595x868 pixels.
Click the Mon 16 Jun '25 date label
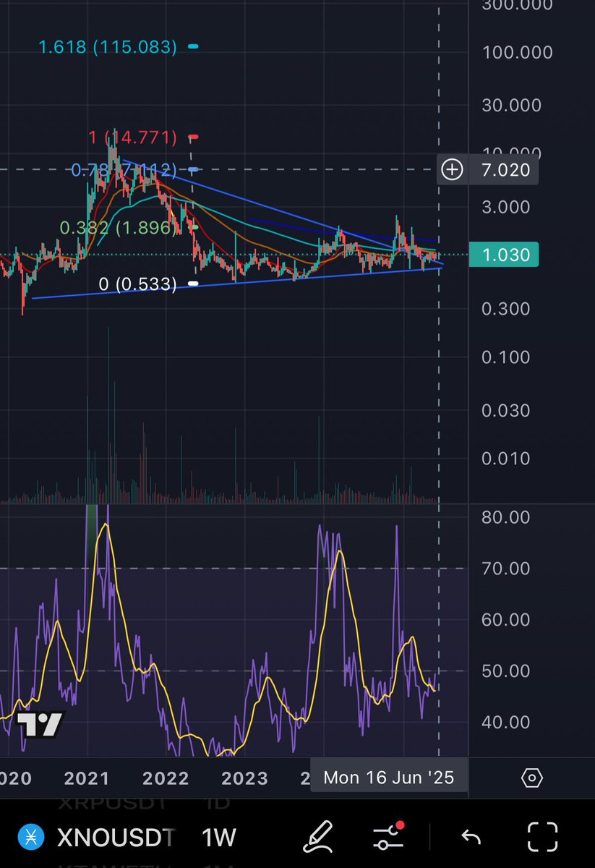point(389,778)
